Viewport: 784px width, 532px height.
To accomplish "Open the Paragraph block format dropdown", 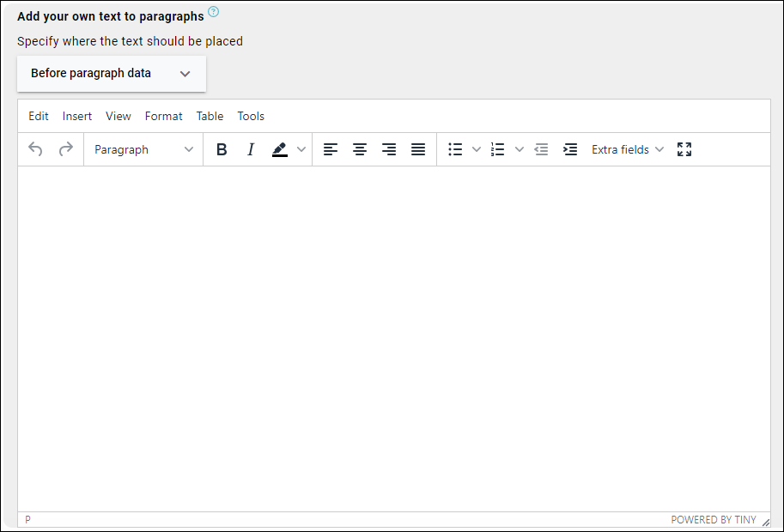I will [x=143, y=148].
